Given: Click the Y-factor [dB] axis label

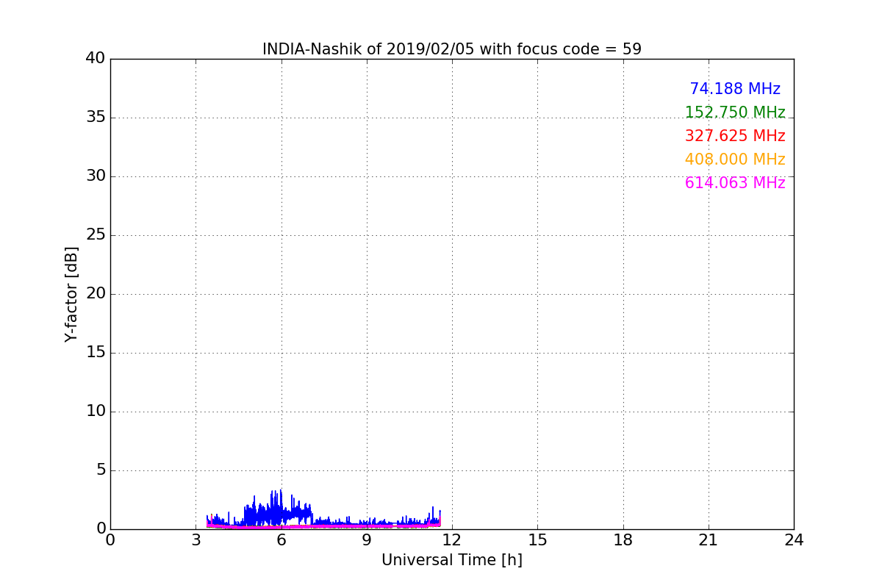Looking at the screenshot, I should click(71, 294).
